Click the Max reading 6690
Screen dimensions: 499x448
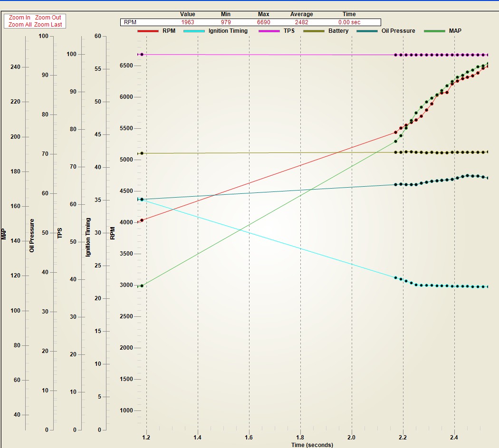(263, 22)
